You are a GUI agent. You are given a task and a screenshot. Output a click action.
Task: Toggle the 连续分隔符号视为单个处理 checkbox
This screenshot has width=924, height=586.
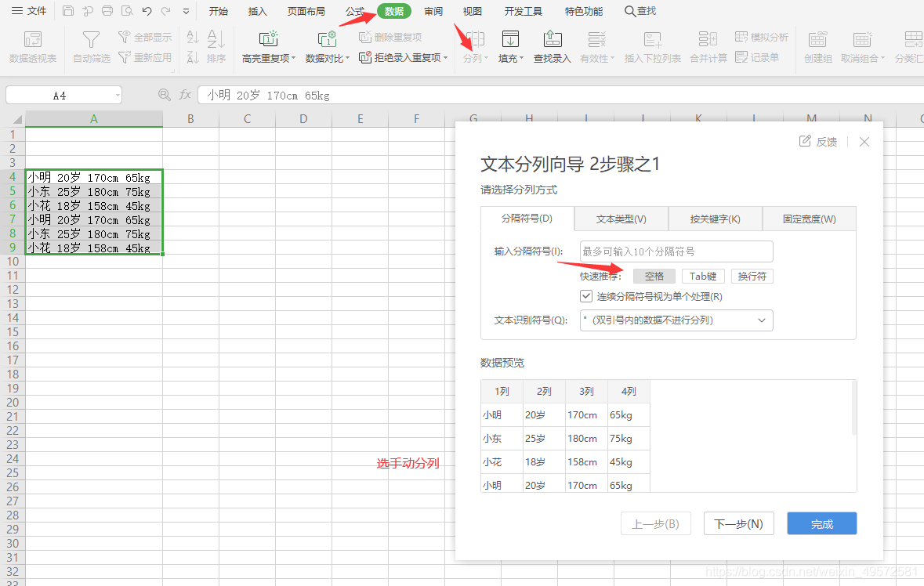586,296
